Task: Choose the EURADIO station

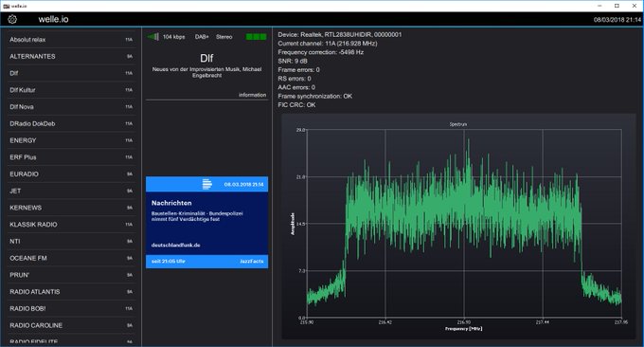Action: [71, 174]
